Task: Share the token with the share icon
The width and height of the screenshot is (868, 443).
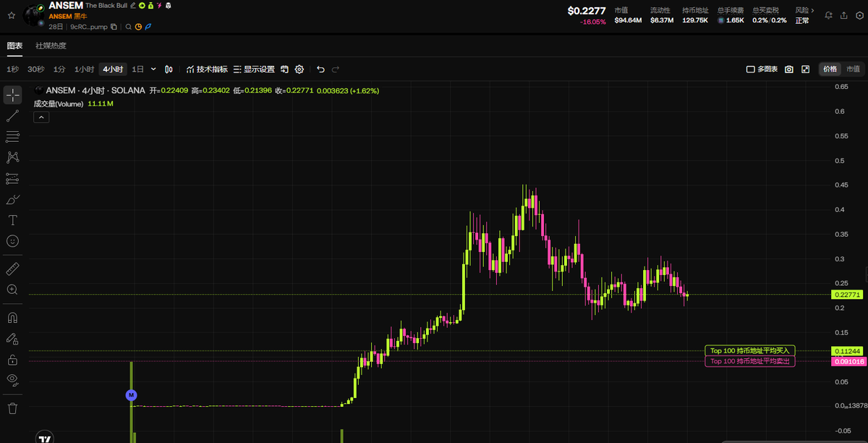Action: pyautogui.click(x=843, y=14)
